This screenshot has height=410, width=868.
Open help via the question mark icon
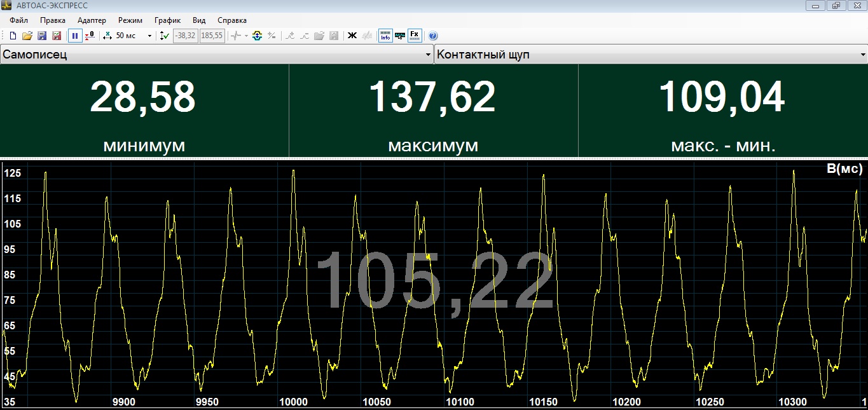(433, 36)
